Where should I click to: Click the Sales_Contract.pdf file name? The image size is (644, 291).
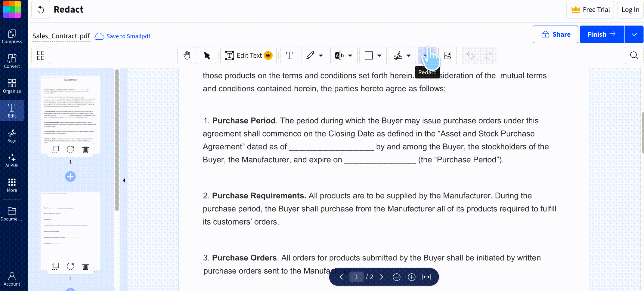pyautogui.click(x=61, y=36)
